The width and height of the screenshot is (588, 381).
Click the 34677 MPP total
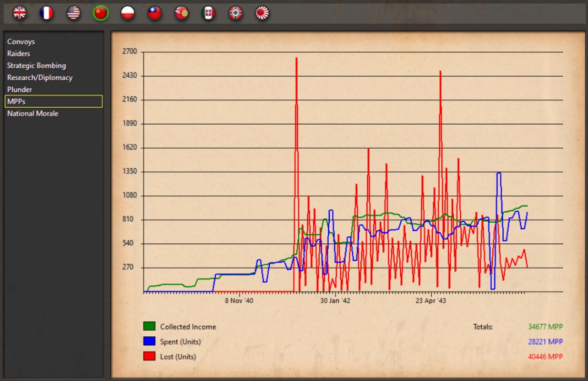click(545, 327)
